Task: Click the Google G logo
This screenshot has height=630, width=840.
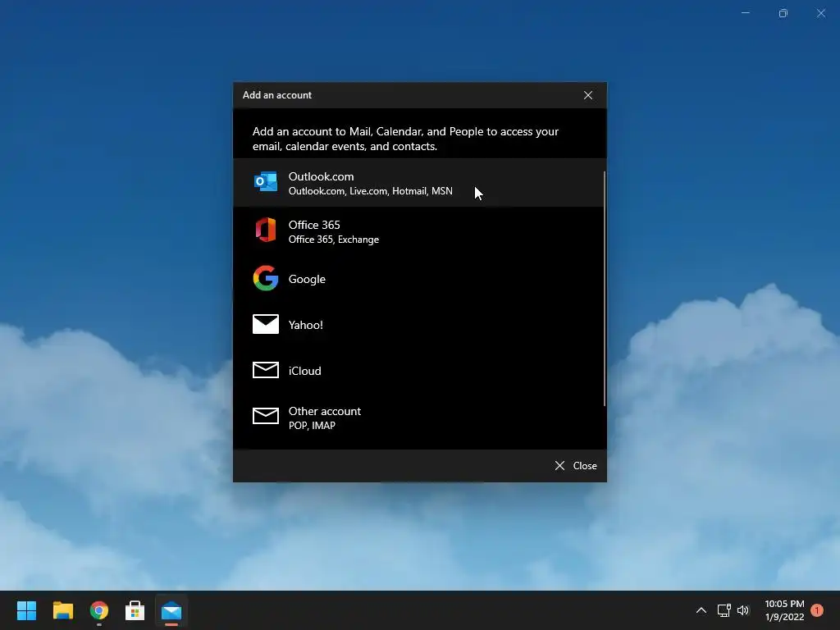Action: point(266,278)
